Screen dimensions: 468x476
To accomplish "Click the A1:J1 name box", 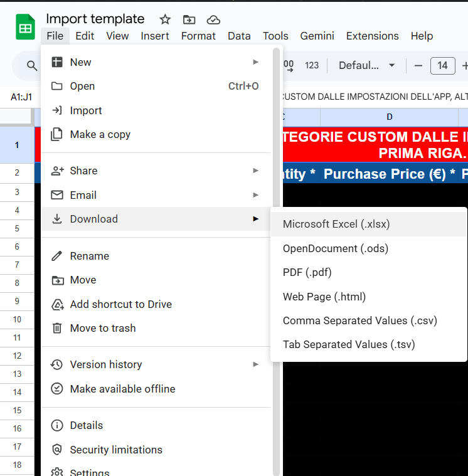I will tap(21, 97).
